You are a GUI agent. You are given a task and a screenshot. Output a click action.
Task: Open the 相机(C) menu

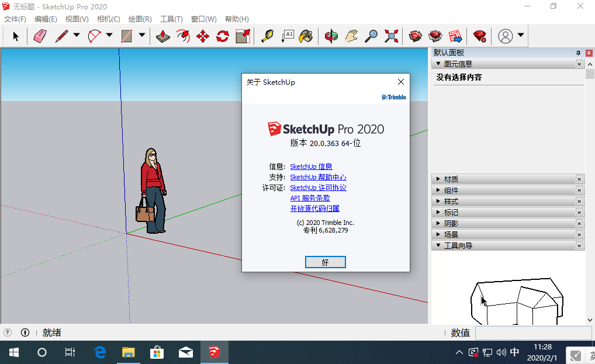pyautogui.click(x=109, y=19)
